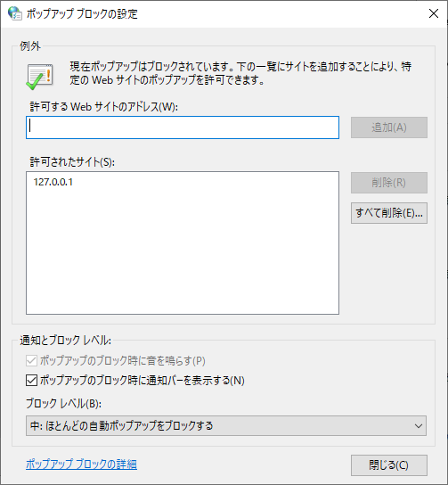Open the ブロック レベル dropdown list
The height and width of the screenshot is (485, 448).
coord(226,425)
